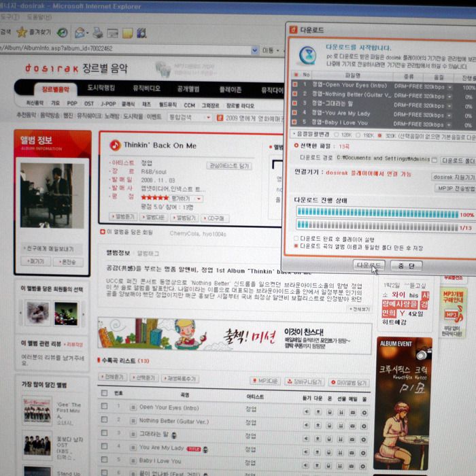
Task: Click the 전체듣기 play-all button
Action: click(112, 377)
